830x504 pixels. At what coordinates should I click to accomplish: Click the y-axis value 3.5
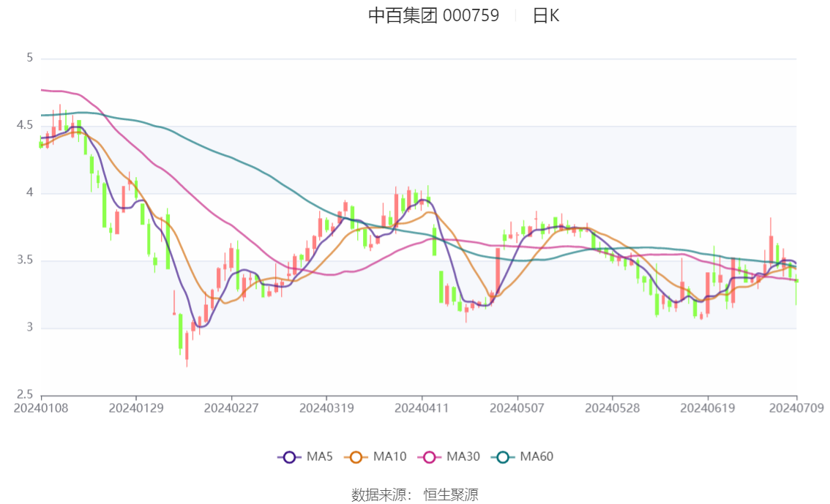(25, 260)
